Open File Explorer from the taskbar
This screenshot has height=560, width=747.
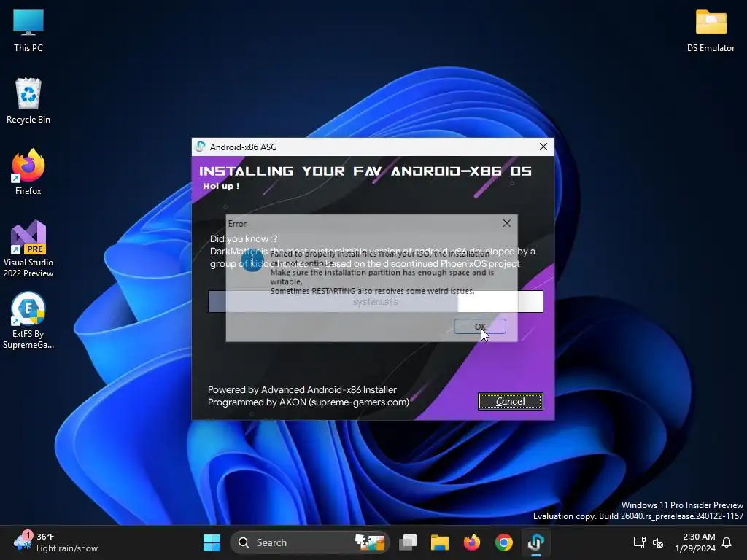tap(440, 542)
